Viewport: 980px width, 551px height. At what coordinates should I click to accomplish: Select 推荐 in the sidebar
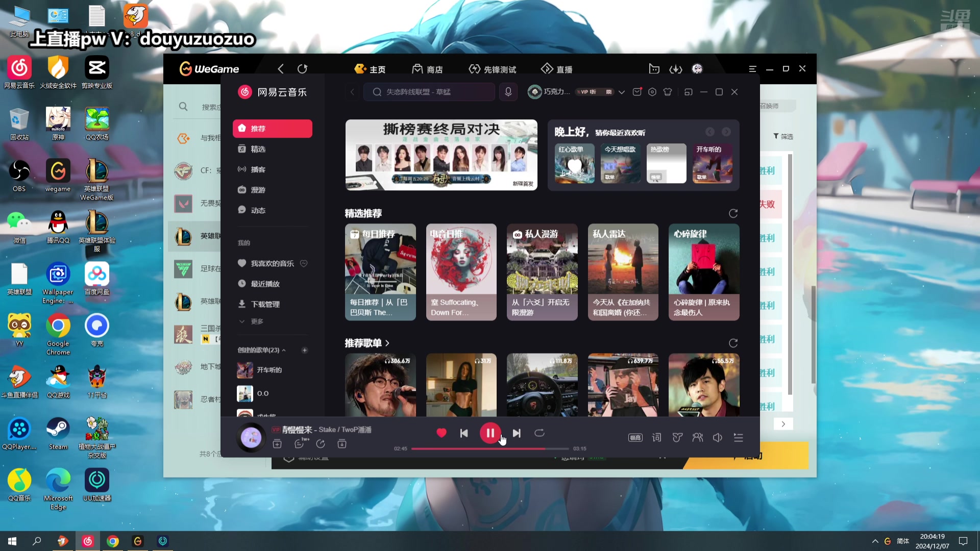click(273, 129)
